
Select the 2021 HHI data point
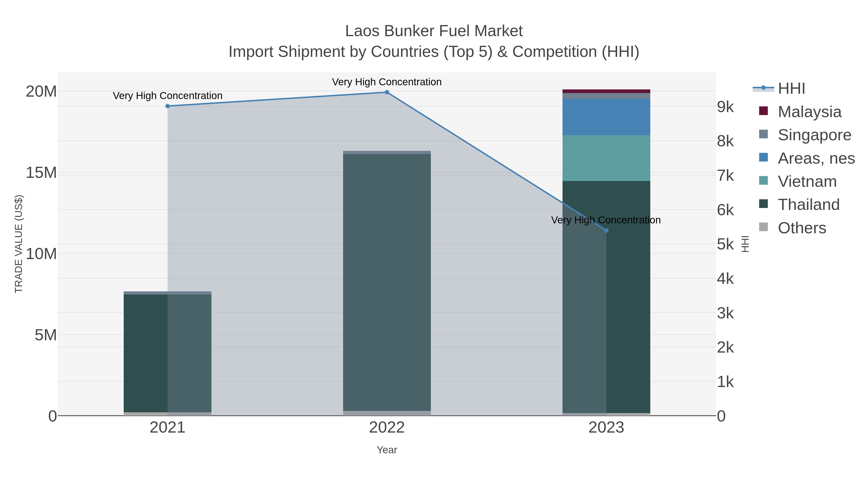168,106
